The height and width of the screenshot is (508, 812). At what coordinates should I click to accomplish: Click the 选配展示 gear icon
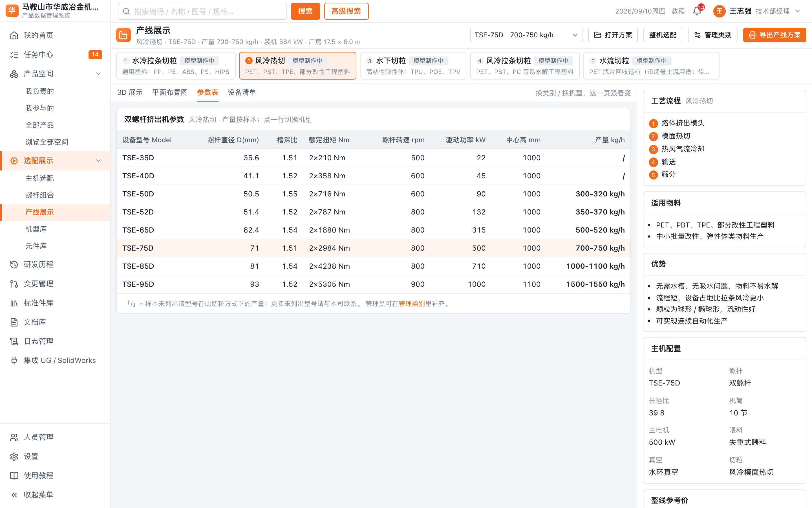(x=14, y=161)
